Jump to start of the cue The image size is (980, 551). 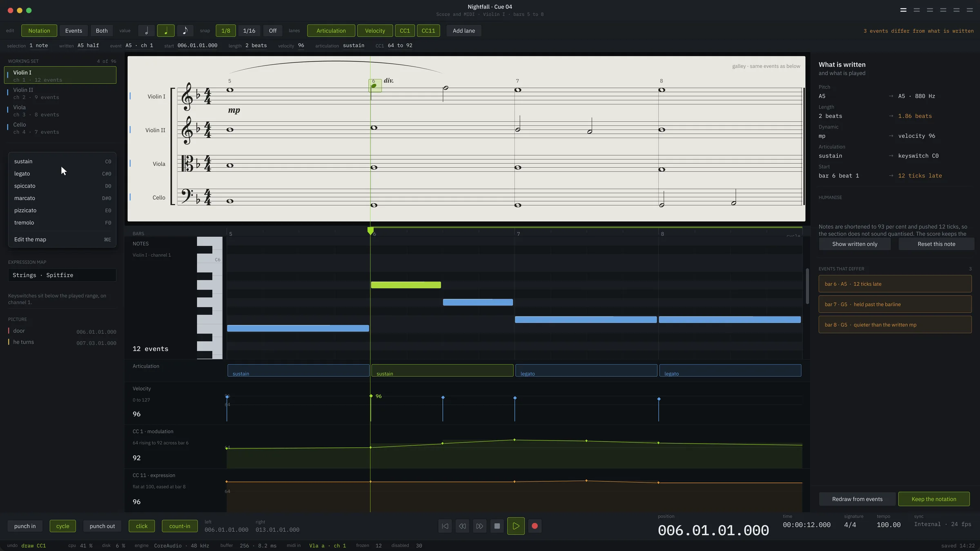click(x=445, y=526)
